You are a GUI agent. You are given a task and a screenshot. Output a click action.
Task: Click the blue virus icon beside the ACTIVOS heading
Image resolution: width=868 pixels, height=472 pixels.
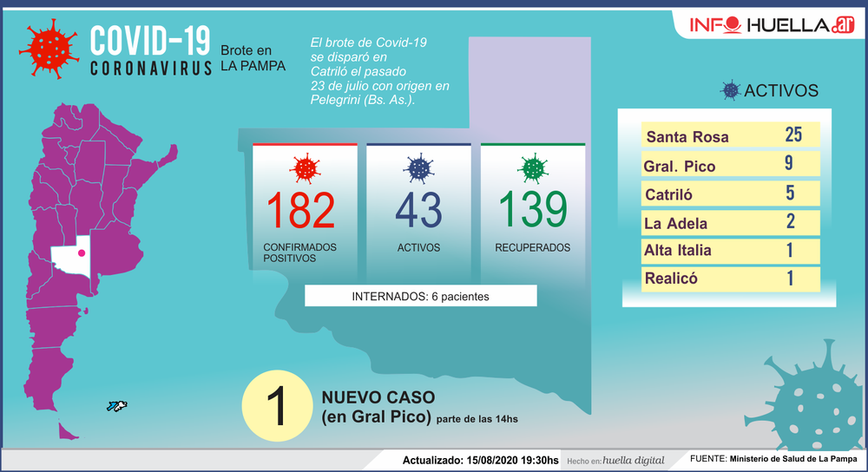coord(731,90)
